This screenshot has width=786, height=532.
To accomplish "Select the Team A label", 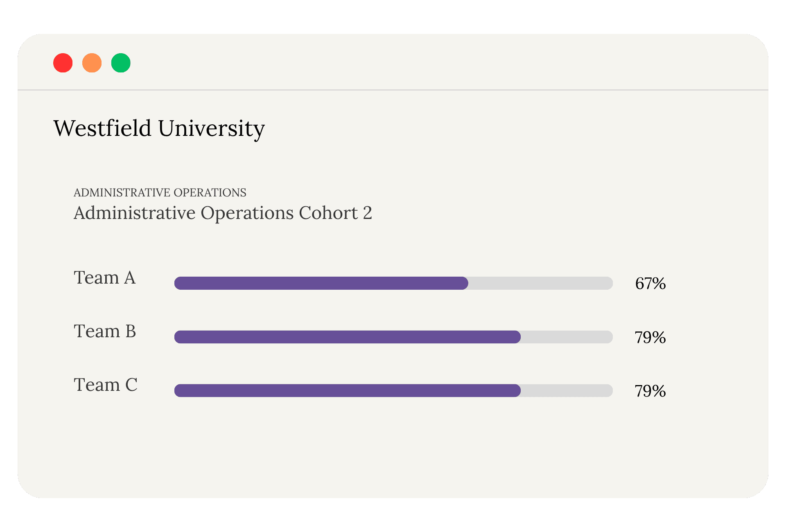I will click(104, 277).
